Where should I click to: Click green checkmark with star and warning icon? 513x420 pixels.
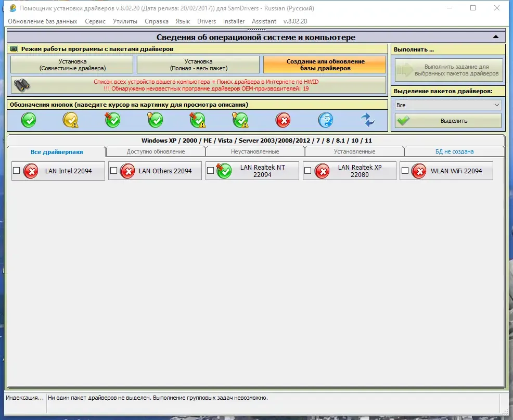198,120
